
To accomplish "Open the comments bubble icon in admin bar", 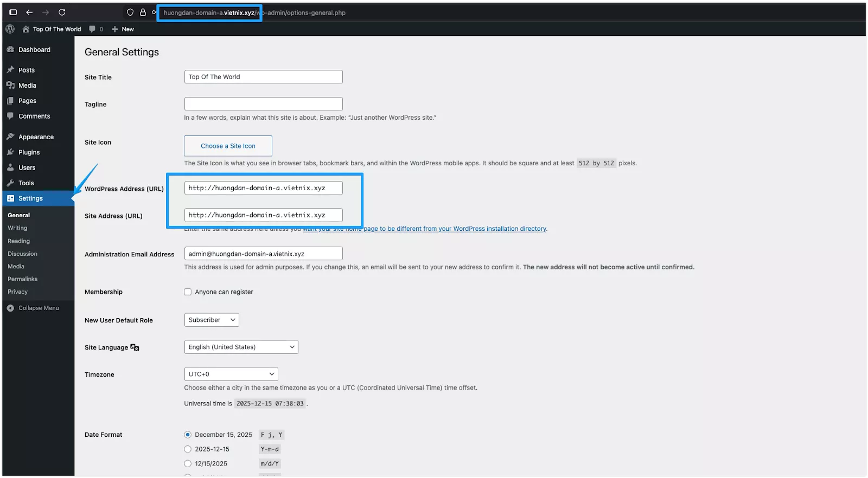I will (93, 29).
